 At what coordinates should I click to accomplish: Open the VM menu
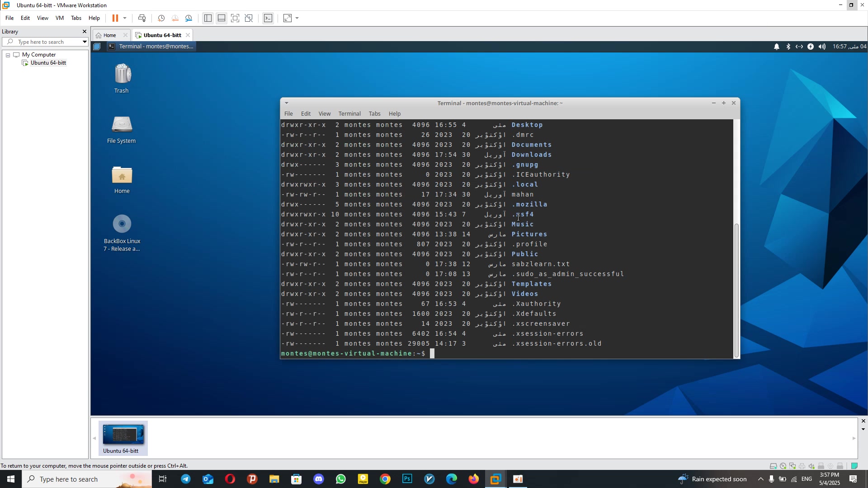[59, 18]
